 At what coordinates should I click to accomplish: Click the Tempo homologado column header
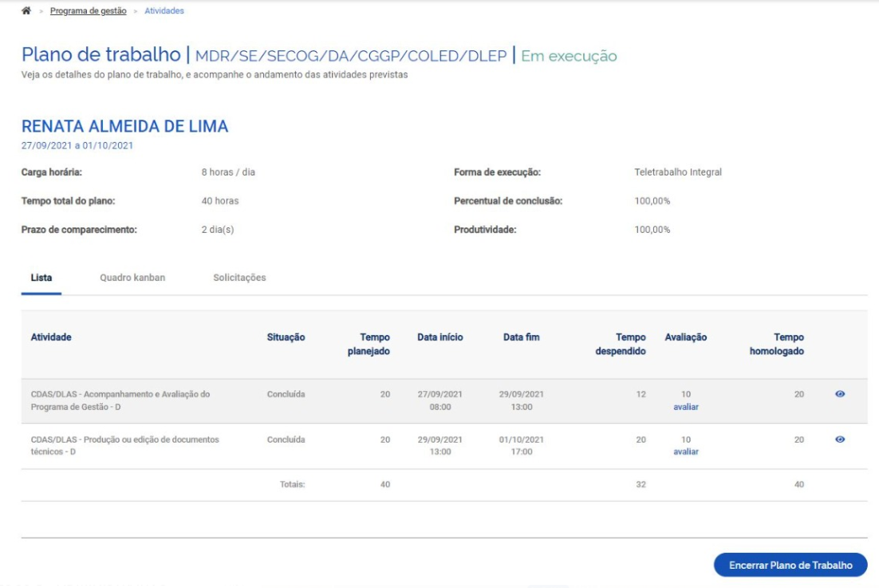coord(777,345)
